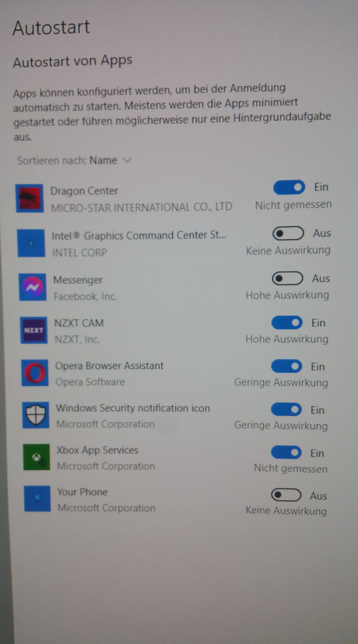The width and height of the screenshot is (358, 644).
Task: Select 'Windows Security notification icon' name
Action: coord(133,408)
